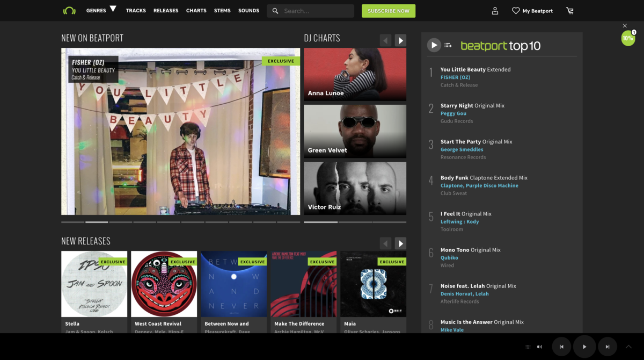Open Victor Ruiz DJ chart
Image resolution: width=644 pixels, height=360 pixels.
pyautogui.click(x=355, y=188)
